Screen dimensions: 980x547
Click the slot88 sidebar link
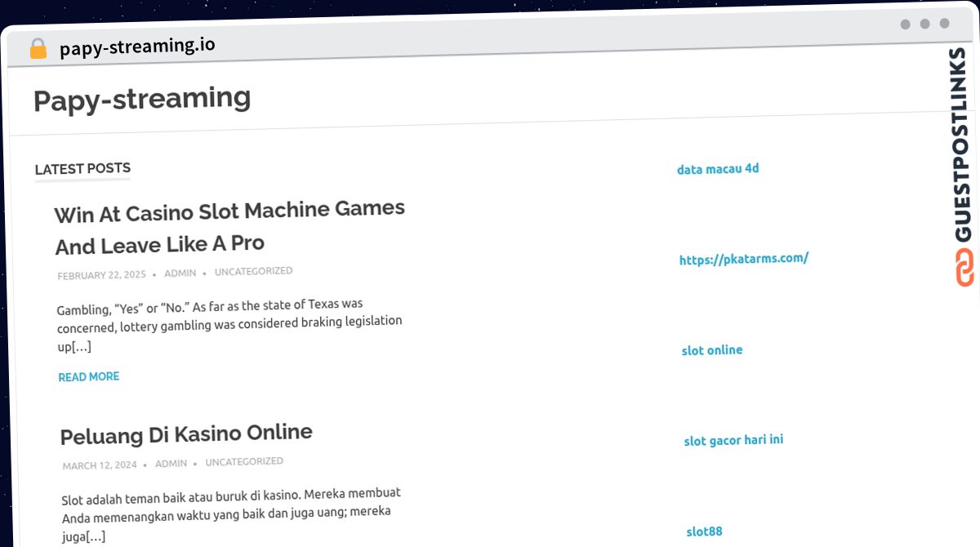[x=704, y=531]
